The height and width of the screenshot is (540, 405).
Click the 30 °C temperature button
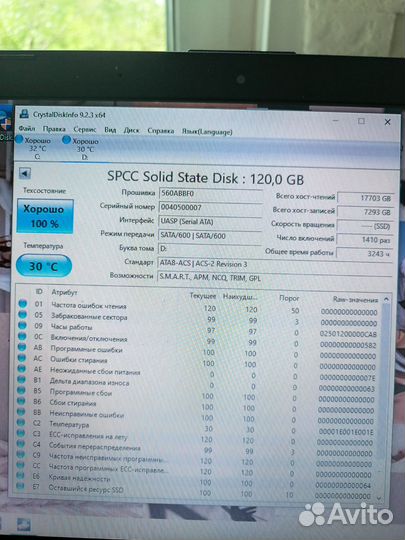pyautogui.click(x=44, y=266)
